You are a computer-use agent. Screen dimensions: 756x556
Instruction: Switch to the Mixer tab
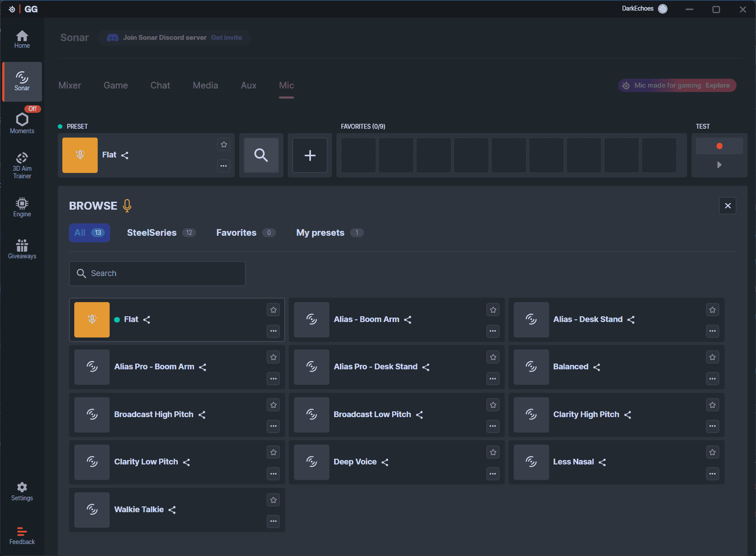coord(70,85)
